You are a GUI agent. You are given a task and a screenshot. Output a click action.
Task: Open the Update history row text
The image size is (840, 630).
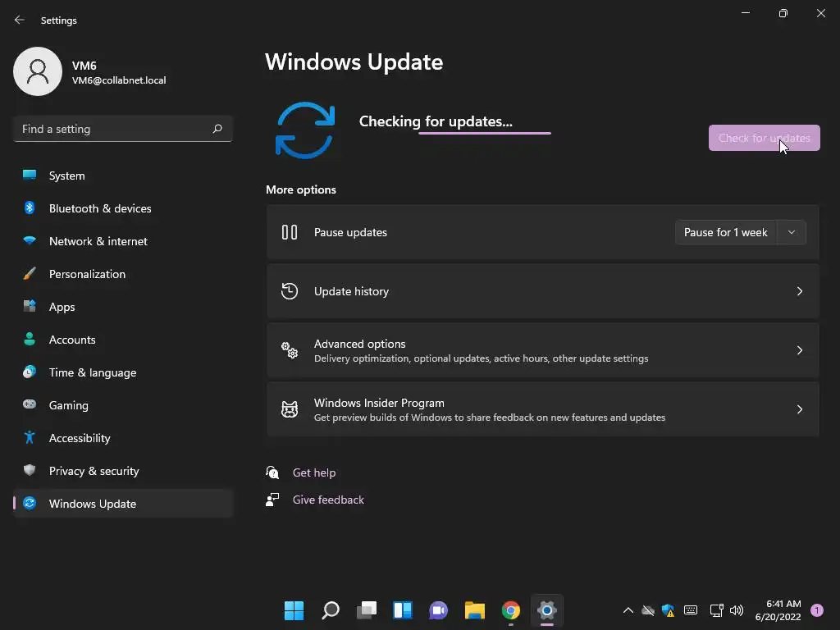tap(351, 291)
